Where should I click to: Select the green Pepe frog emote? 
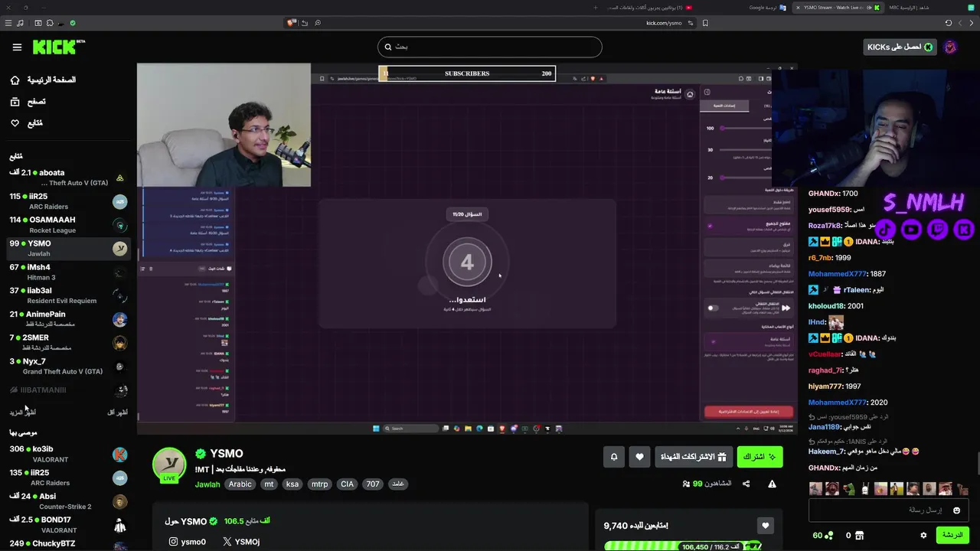click(848, 488)
